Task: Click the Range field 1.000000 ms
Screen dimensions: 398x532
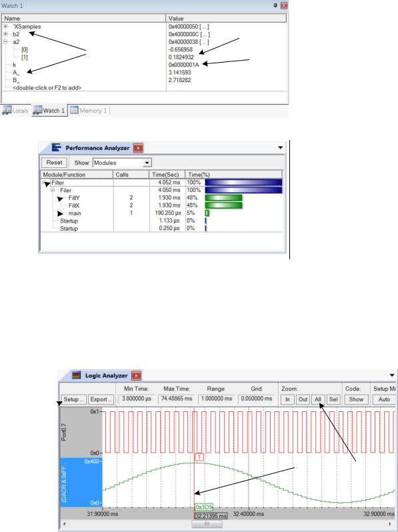Action: point(216,399)
